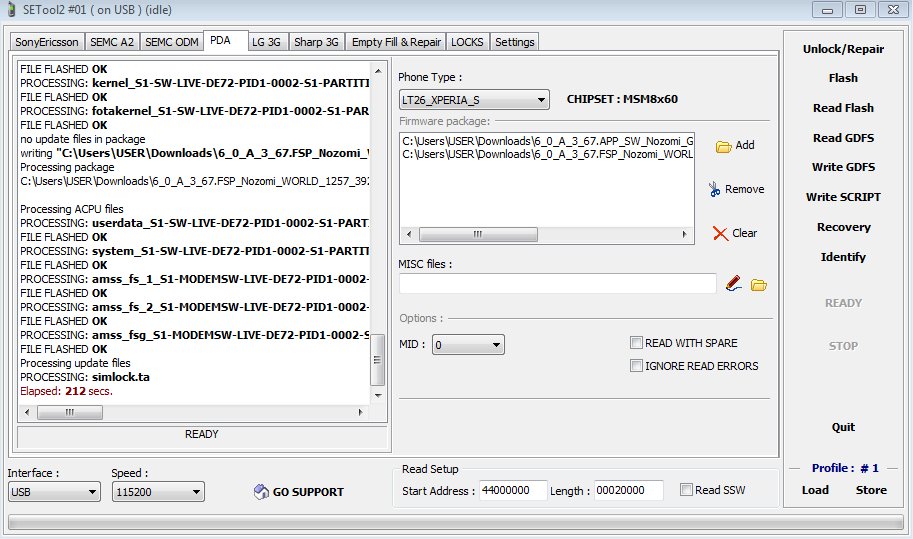The width and height of the screenshot is (913, 539).
Task: Click the Remove scissors icon
Action: 714,189
